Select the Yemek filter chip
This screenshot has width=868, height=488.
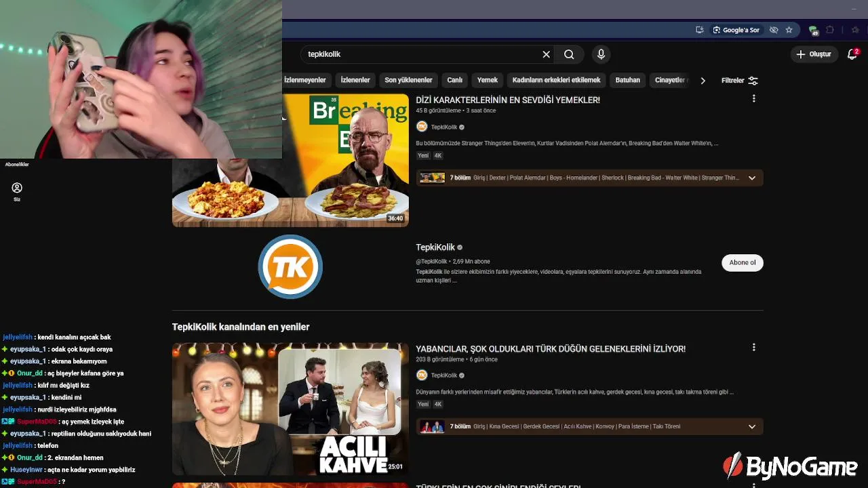click(x=487, y=80)
